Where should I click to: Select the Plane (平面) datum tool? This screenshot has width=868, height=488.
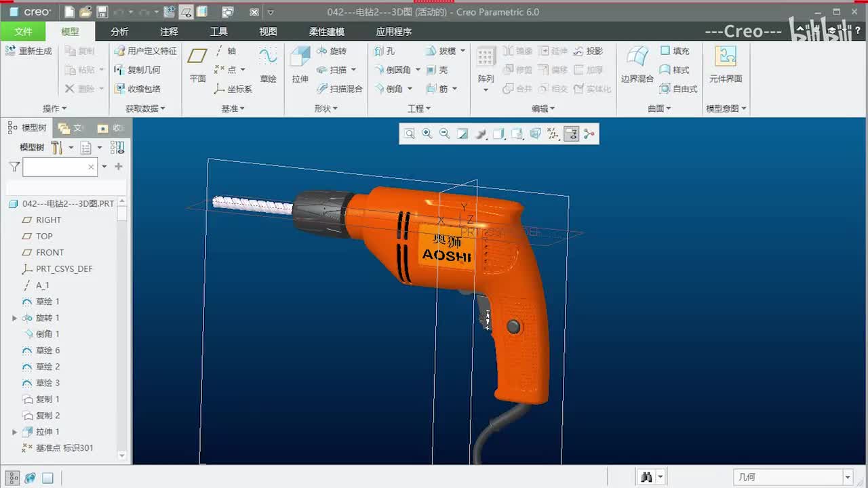tap(197, 65)
